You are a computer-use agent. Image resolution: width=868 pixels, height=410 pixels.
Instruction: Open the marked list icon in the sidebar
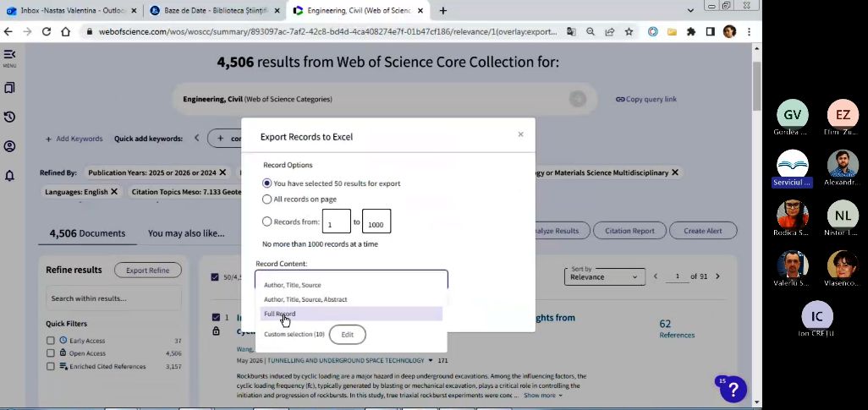tap(9, 88)
